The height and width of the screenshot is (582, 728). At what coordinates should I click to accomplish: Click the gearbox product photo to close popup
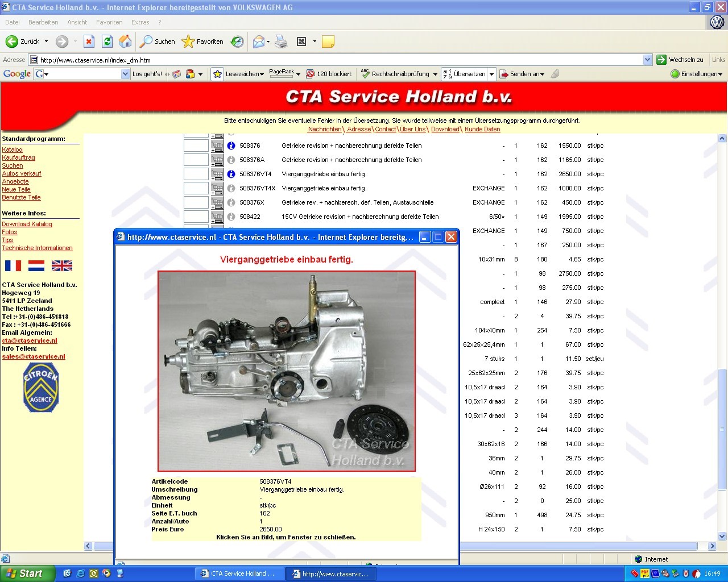pyautogui.click(x=286, y=371)
